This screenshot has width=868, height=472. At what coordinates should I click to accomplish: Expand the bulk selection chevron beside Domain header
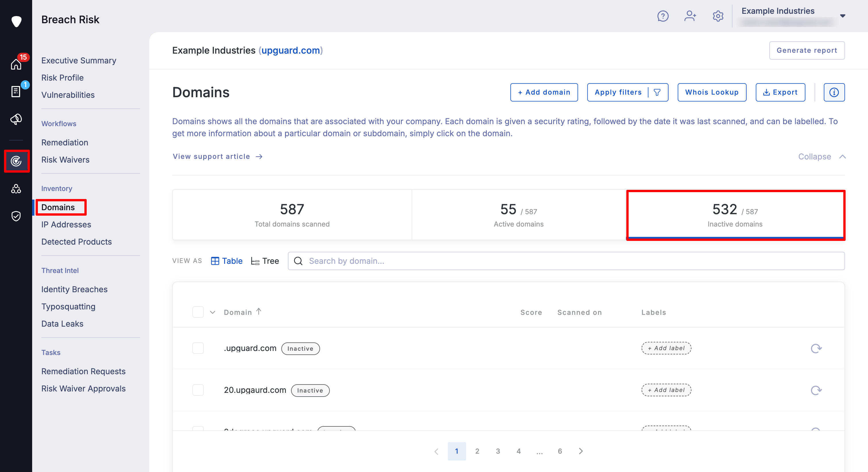coord(213,313)
